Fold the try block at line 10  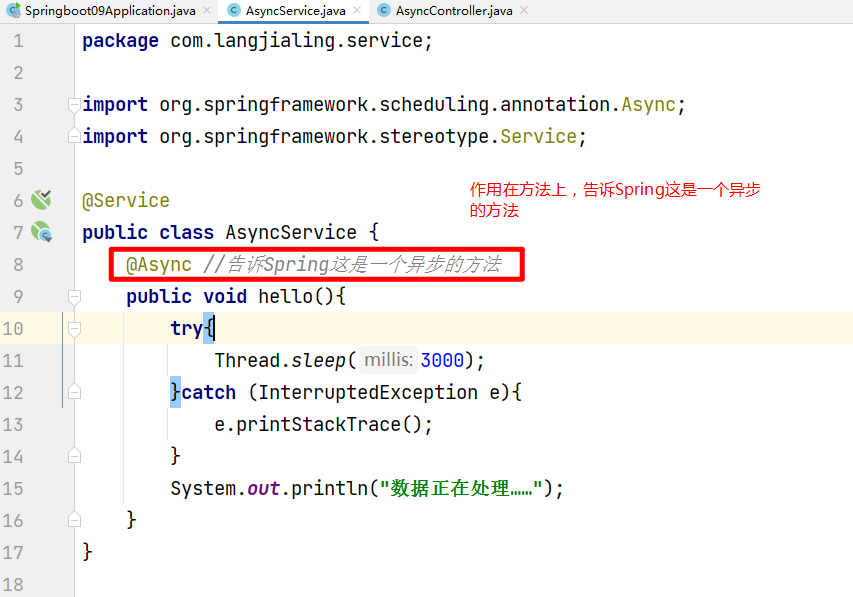point(75,329)
